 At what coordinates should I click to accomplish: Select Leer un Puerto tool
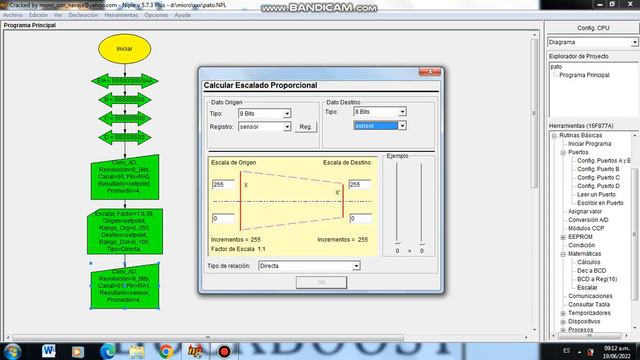tap(596, 195)
